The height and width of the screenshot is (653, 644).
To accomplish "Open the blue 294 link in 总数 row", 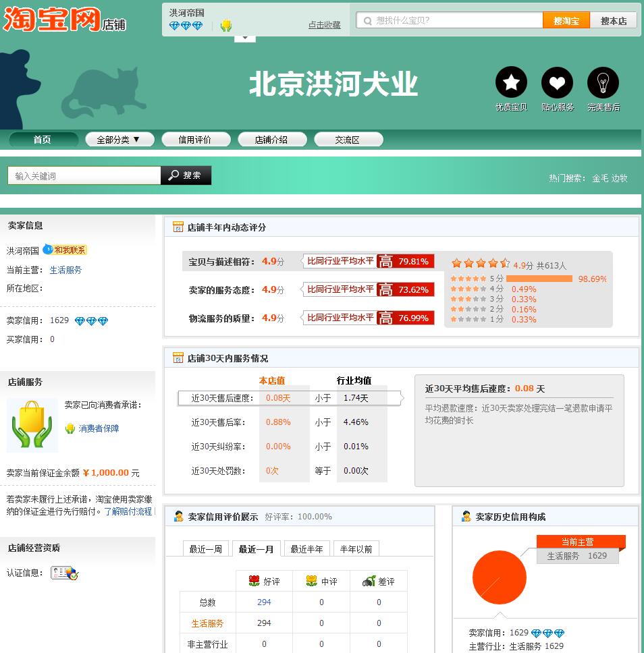I will 264,602.
